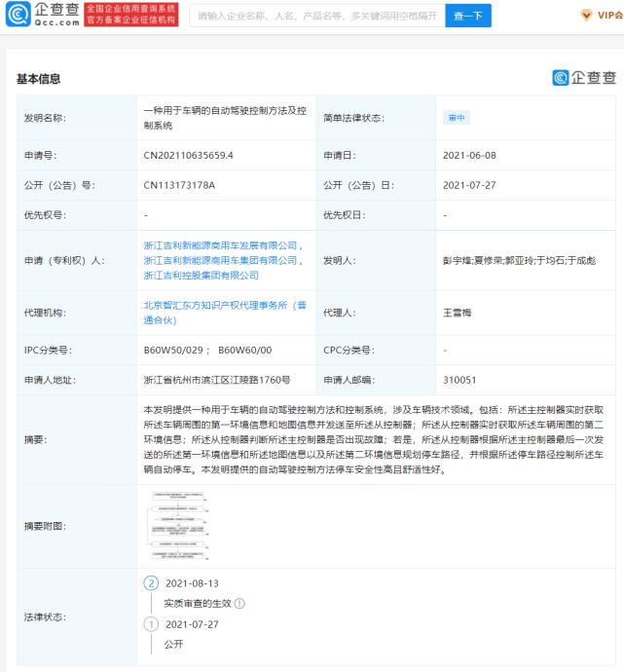
Task: Click legal status date 2021-08-13
Action: point(193,583)
